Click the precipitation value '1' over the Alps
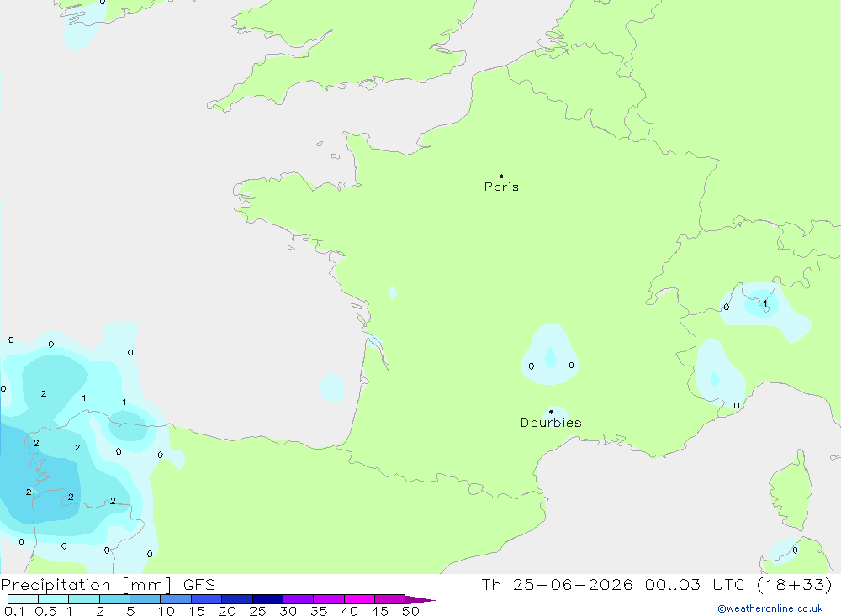 (x=765, y=303)
